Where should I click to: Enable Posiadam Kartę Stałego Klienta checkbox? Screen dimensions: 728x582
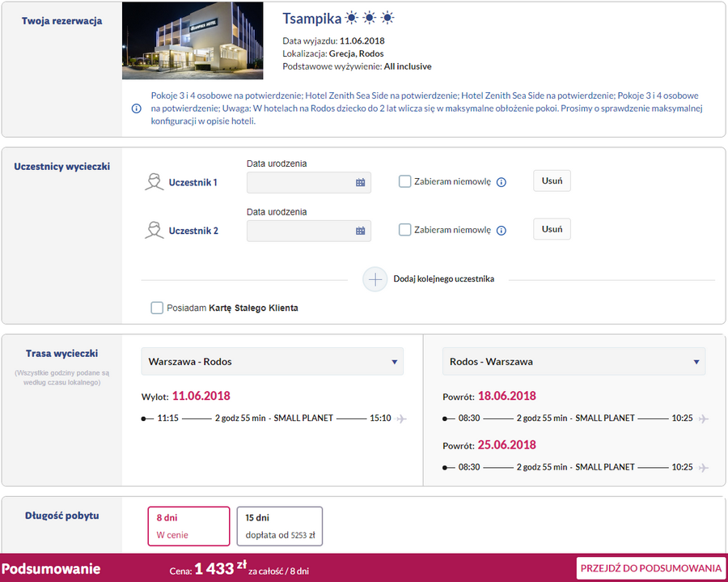click(157, 308)
